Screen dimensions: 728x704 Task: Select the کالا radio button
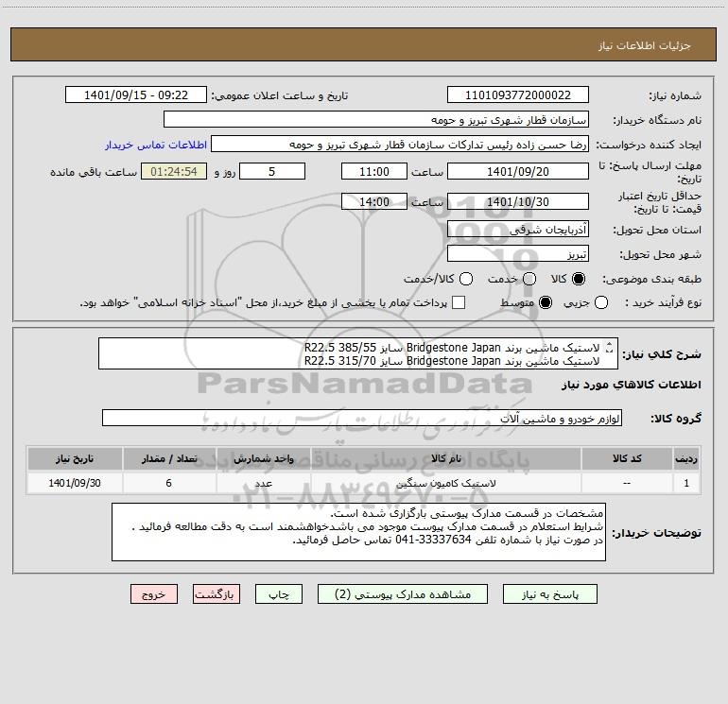pos(579,279)
